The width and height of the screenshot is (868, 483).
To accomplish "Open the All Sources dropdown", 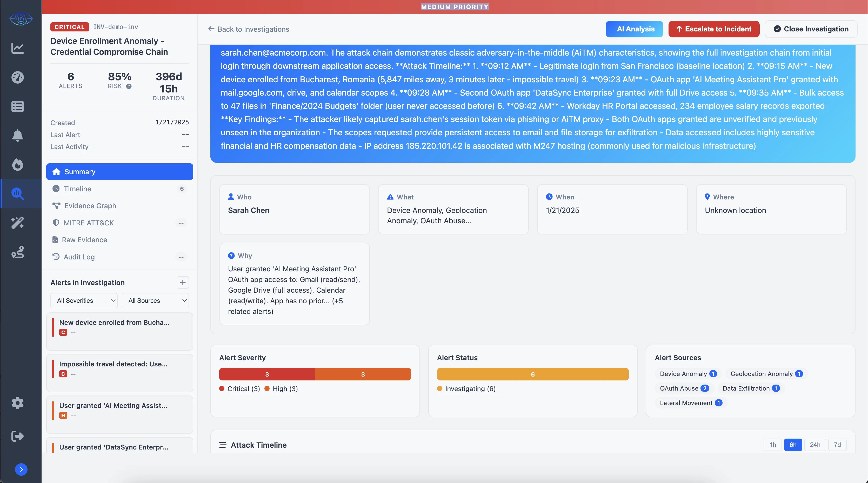I will pos(155,300).
